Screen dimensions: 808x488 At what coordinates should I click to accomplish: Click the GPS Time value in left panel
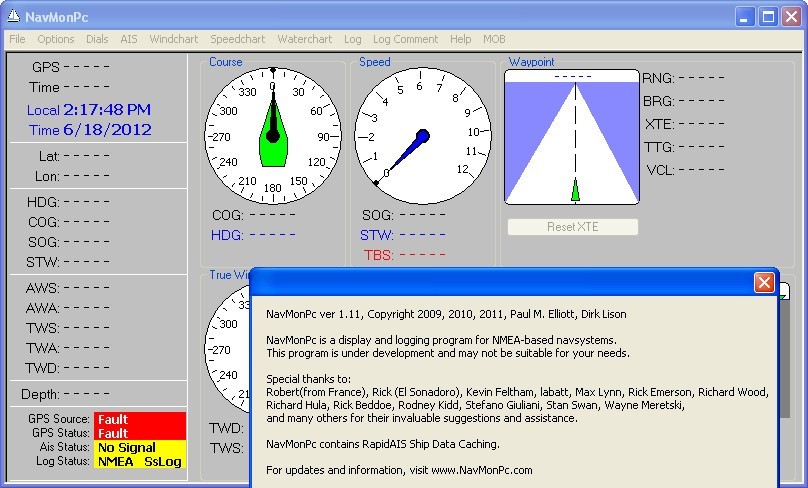(x=87, y=87)
